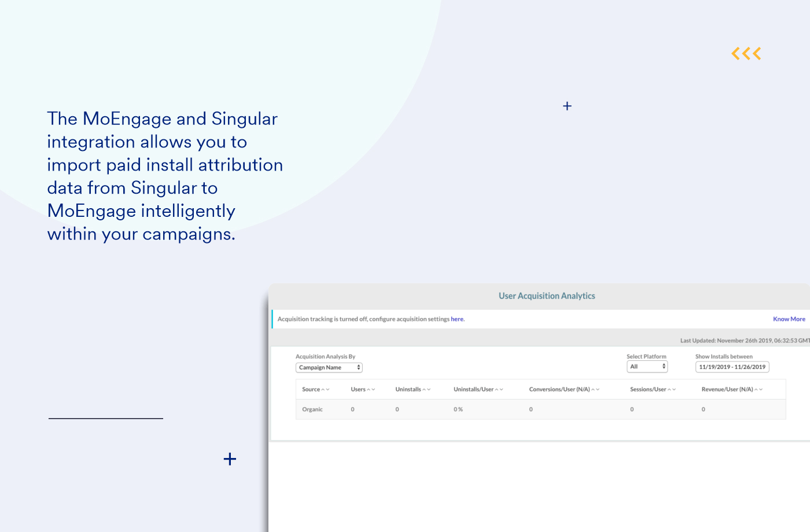This screenshot has width=810, height=532.
Task: Click the User Acquisition Analytics title
Action: click(x=547, y=296)
